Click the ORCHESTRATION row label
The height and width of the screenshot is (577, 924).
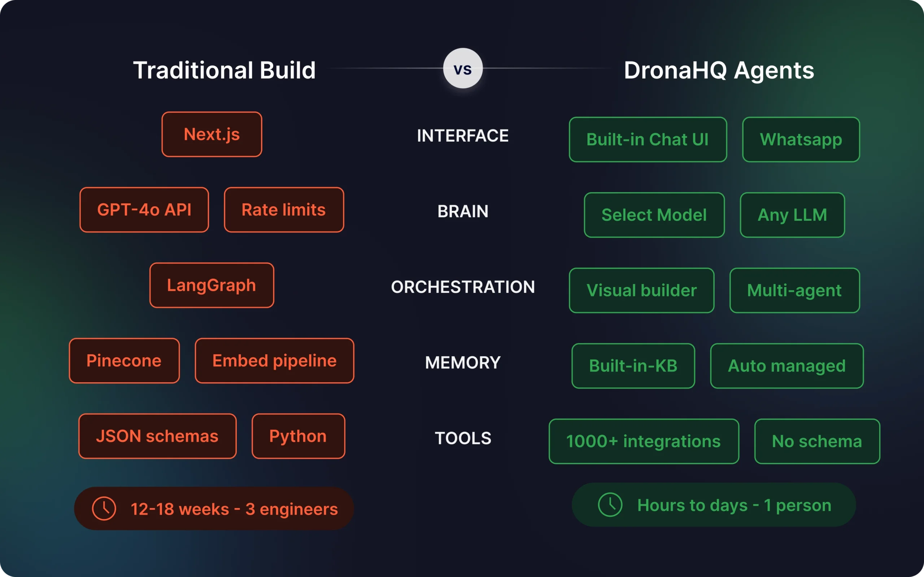[x=463, y=287]
